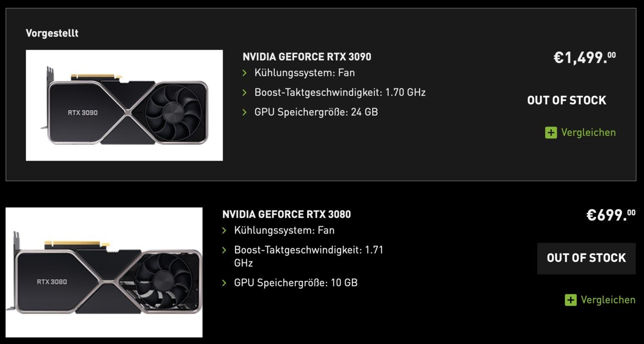Click chevron next to RTX 3080 Kühlungssystem: Fan

224,231
